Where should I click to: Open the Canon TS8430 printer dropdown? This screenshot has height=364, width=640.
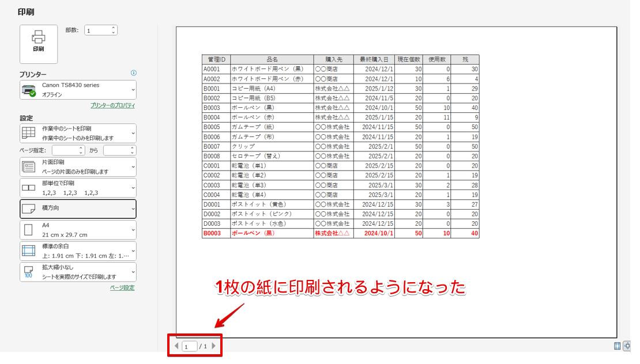(x=77, y=90)
